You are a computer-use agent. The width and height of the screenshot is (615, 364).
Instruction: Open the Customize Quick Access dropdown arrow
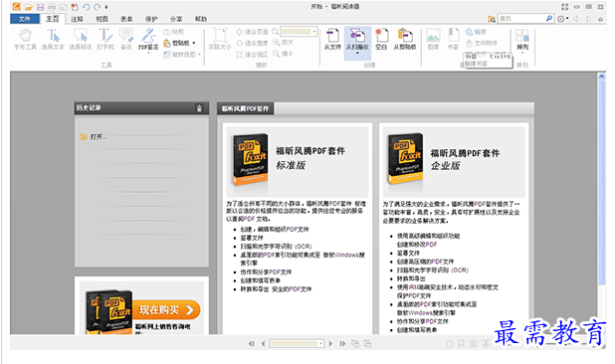coord(106,7)
